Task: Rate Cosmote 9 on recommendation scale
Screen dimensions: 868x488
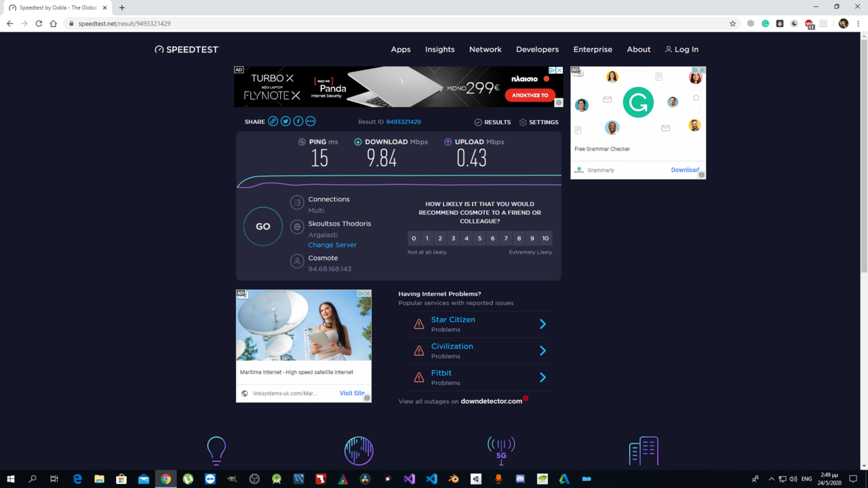Action: (x=532, y=238)
